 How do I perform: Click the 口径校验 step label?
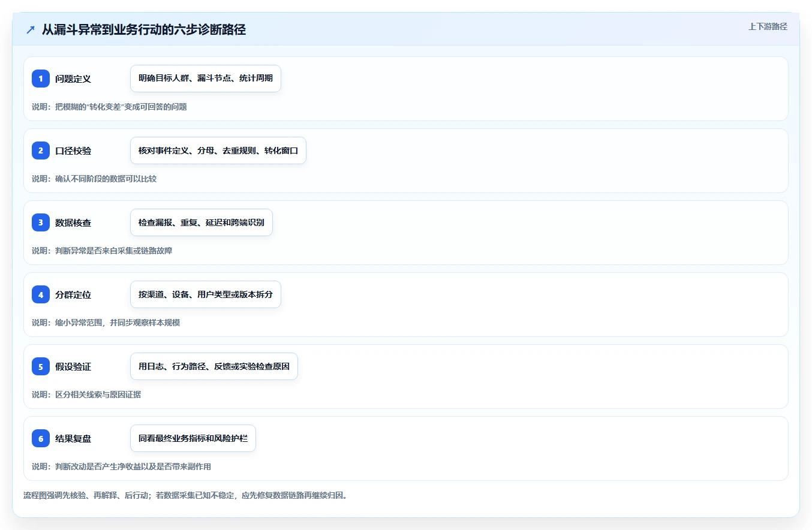tap(73, 150)
